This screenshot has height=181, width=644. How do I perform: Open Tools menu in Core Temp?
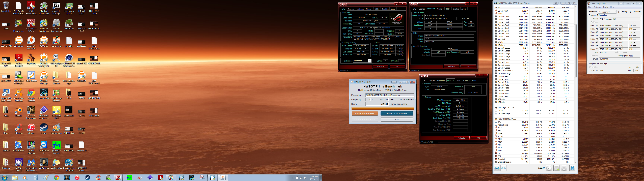(605, 7)
